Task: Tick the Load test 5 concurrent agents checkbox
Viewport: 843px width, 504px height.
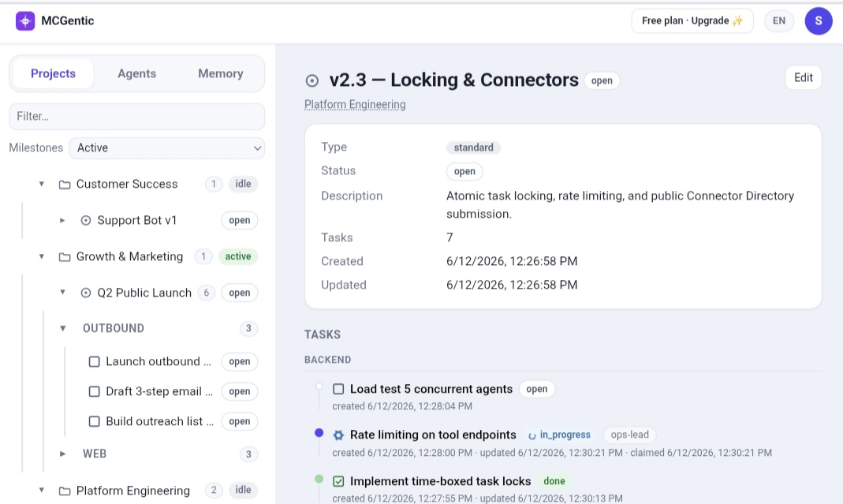Action: [338, 389]
